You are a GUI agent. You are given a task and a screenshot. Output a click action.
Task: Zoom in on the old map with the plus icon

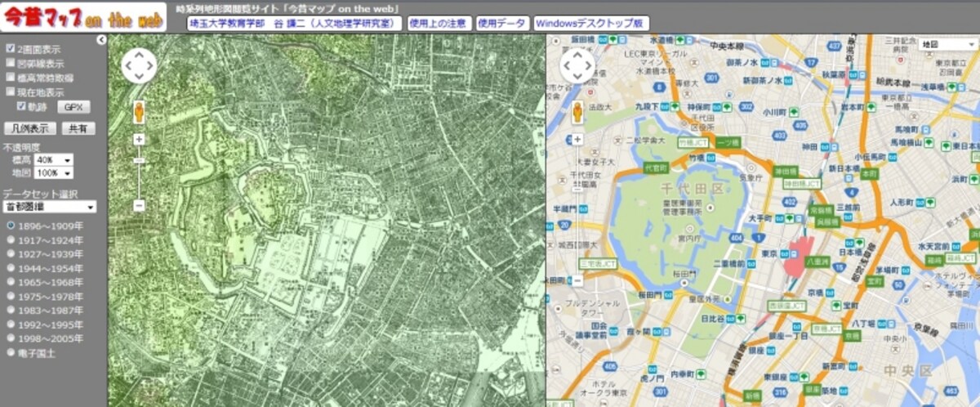tap(139, 140)
